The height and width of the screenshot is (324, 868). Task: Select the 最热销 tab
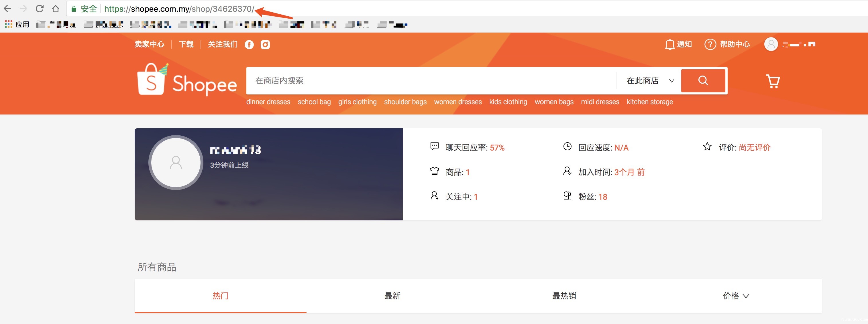coord(564,296)
